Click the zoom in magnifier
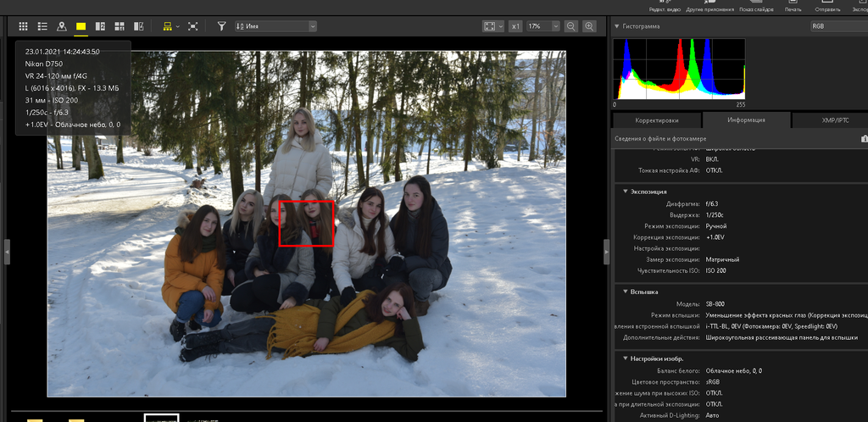 pos(590,26)
